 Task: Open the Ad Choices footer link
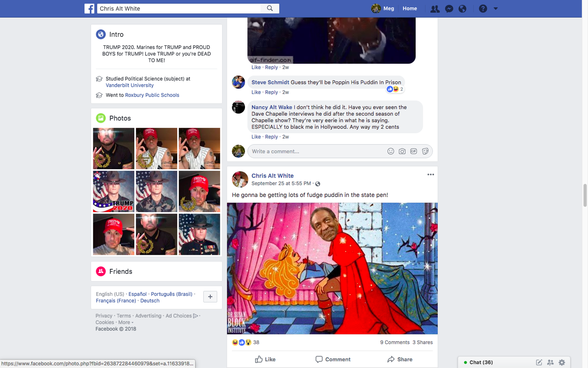(x=181, y=315)
